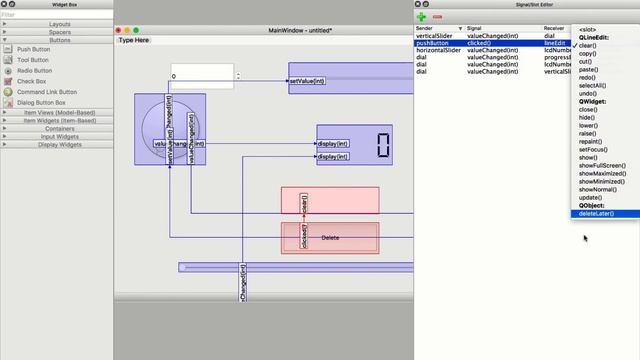Close the Widget Box panel

[x=4, y=4]
